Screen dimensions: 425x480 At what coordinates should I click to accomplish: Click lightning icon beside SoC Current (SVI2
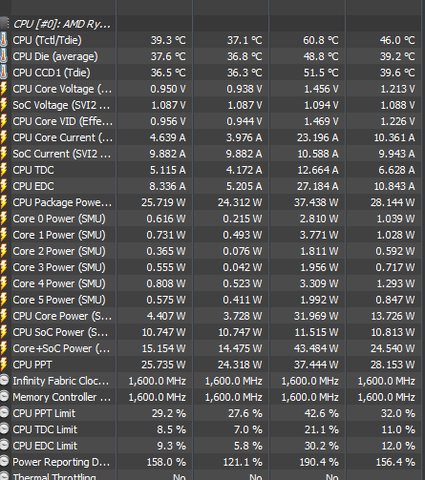[4, 154]
